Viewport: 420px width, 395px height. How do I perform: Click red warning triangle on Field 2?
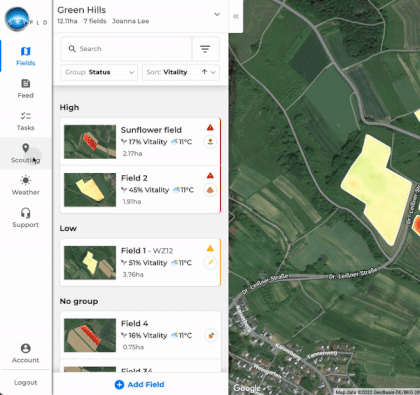point(210,176)
